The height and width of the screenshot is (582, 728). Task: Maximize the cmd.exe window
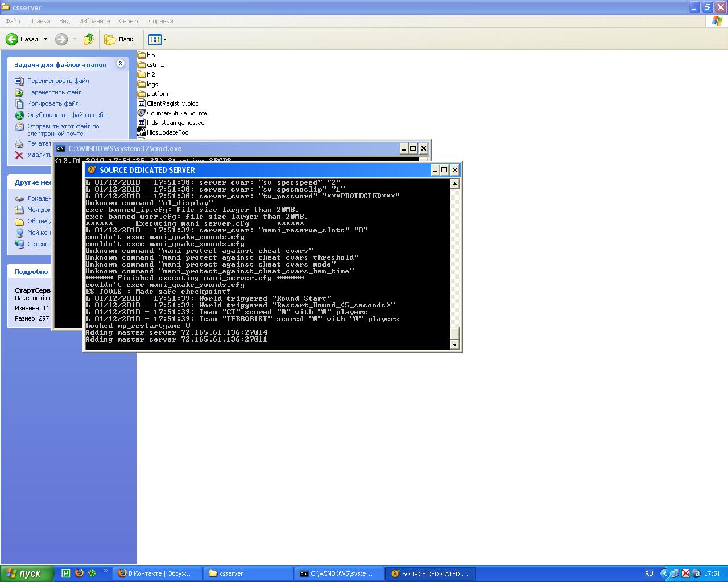413,148
